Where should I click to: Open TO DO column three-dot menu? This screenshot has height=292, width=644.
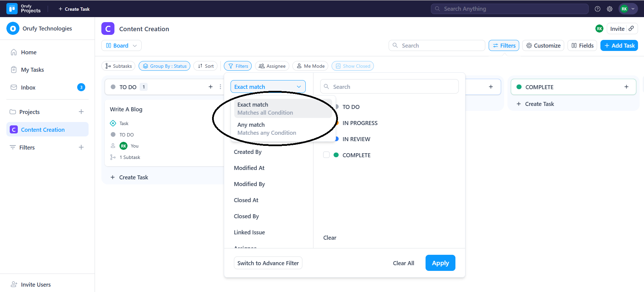pyautogui.click(x=220, y=87)
